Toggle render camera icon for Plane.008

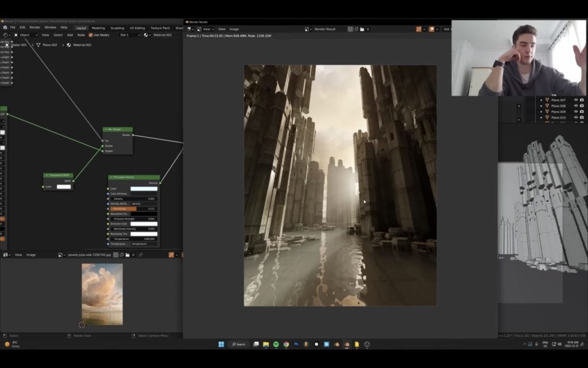pos(582,106)
